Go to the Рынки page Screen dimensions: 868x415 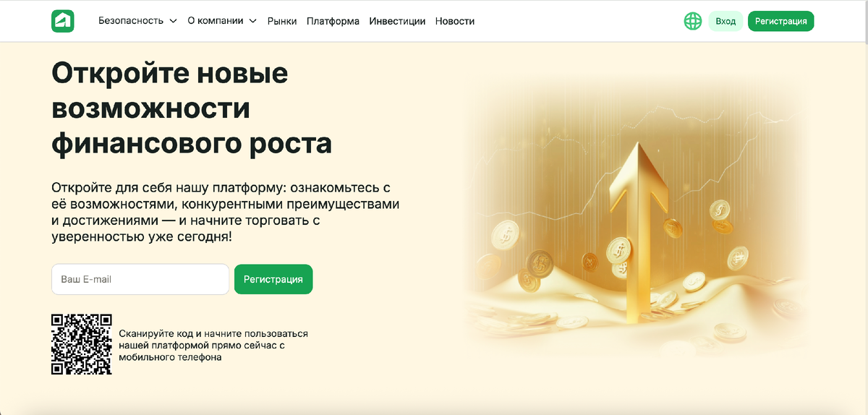(x=282, y=21)
